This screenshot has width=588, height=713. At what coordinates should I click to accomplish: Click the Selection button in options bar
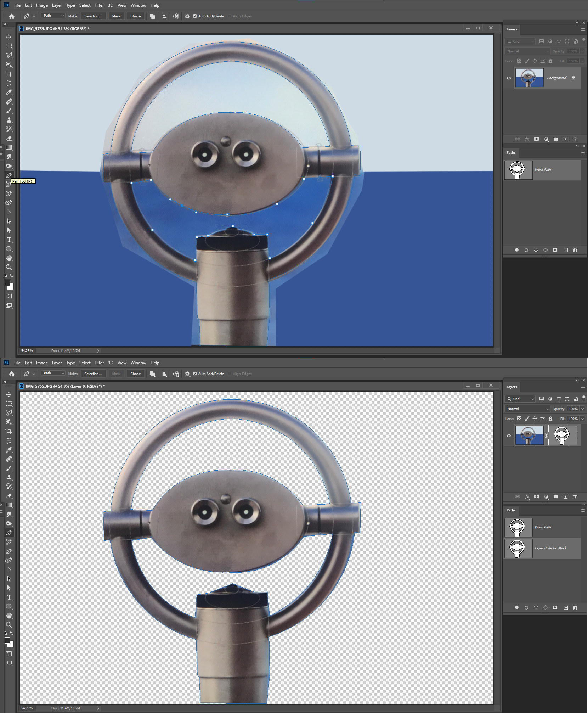(x=93, y=16)
